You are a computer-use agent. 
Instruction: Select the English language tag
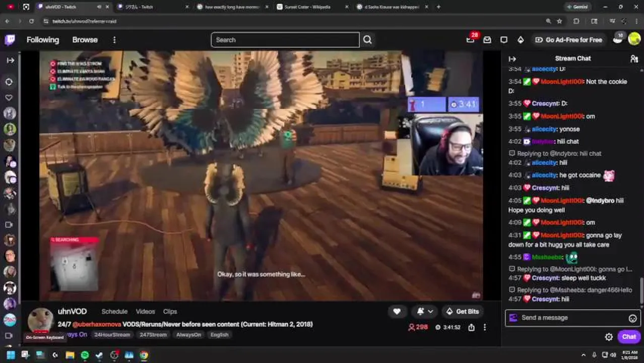219,335
